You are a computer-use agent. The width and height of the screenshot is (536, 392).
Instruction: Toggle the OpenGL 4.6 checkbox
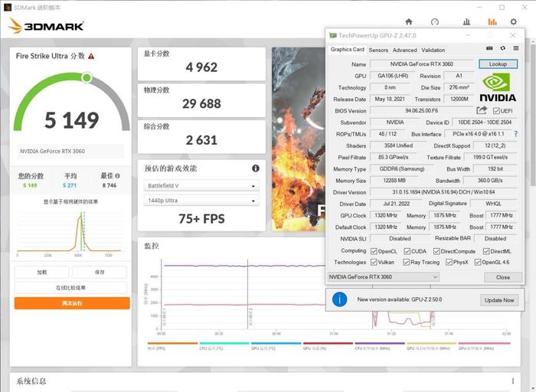pyautogui.click(x=478, y=262)
